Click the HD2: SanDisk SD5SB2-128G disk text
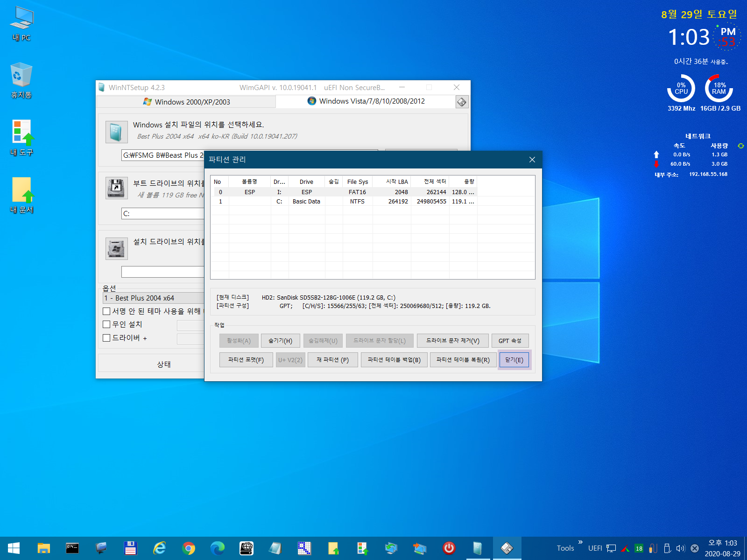 pyautogui.click(x=328, y=297)
